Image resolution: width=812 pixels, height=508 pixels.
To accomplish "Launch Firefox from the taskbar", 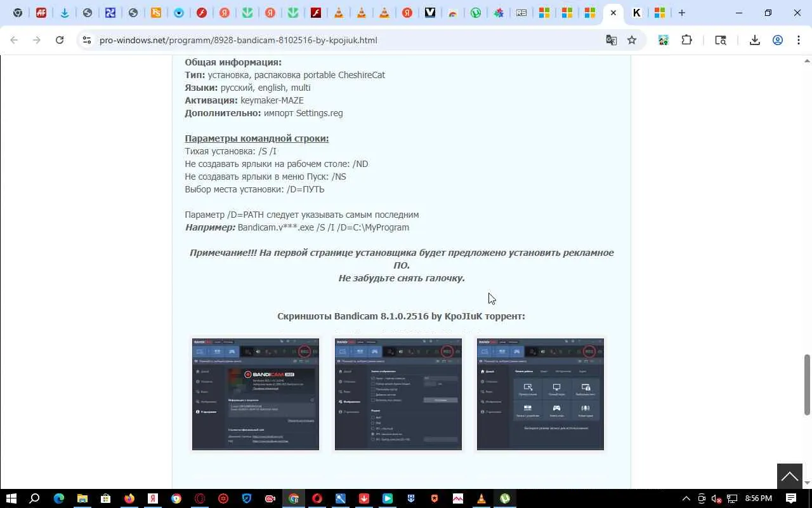I will point(129,498).
